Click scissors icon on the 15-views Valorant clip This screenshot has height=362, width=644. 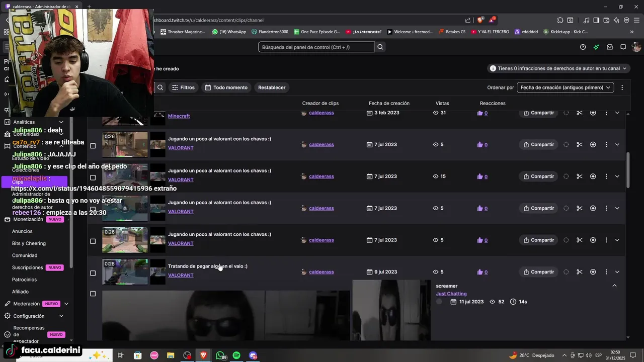coord(579,176)
